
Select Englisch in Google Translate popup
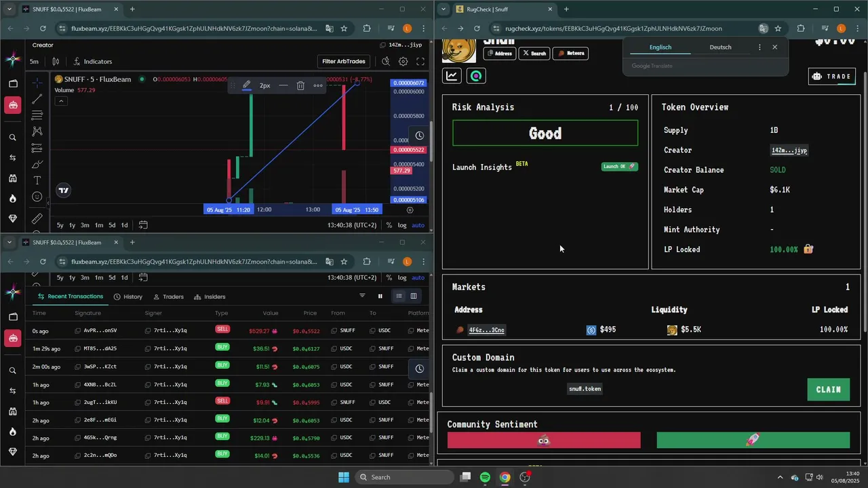pyautogui.click(x=660, y=47)
